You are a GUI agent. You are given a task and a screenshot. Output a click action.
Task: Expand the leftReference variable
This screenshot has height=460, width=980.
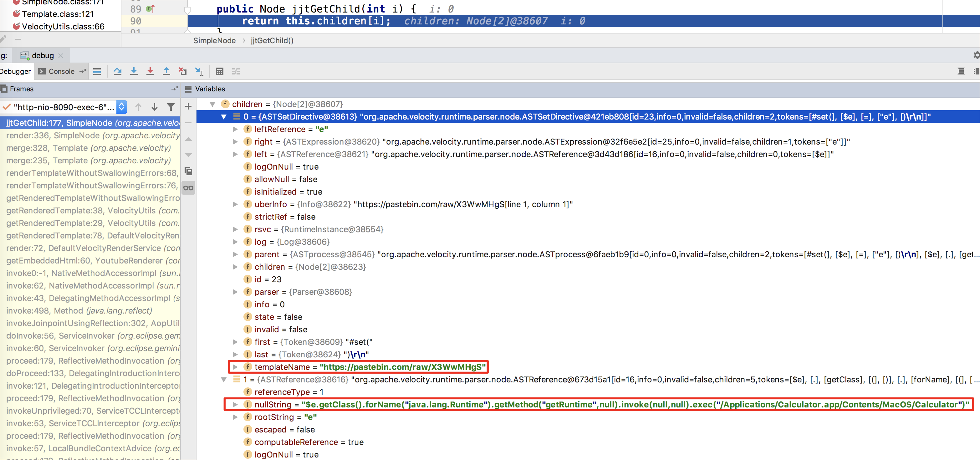pos(235,129)
